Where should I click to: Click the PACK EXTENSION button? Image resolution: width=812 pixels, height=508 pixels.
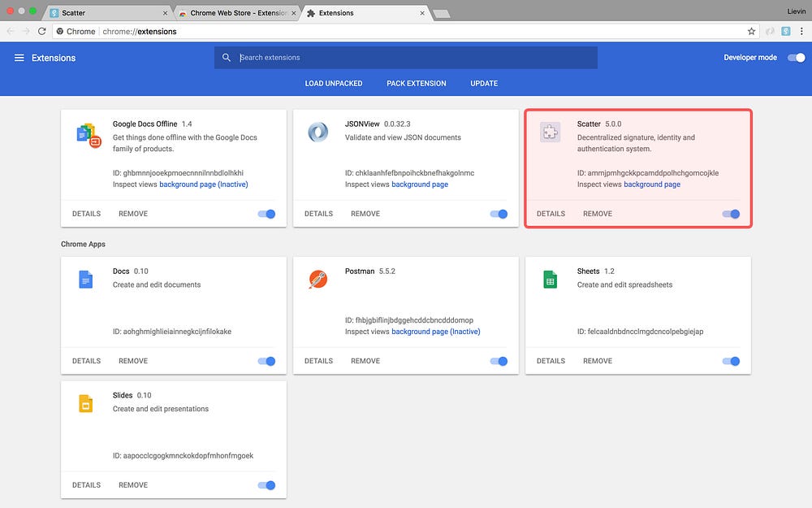[x=417, y=84]
